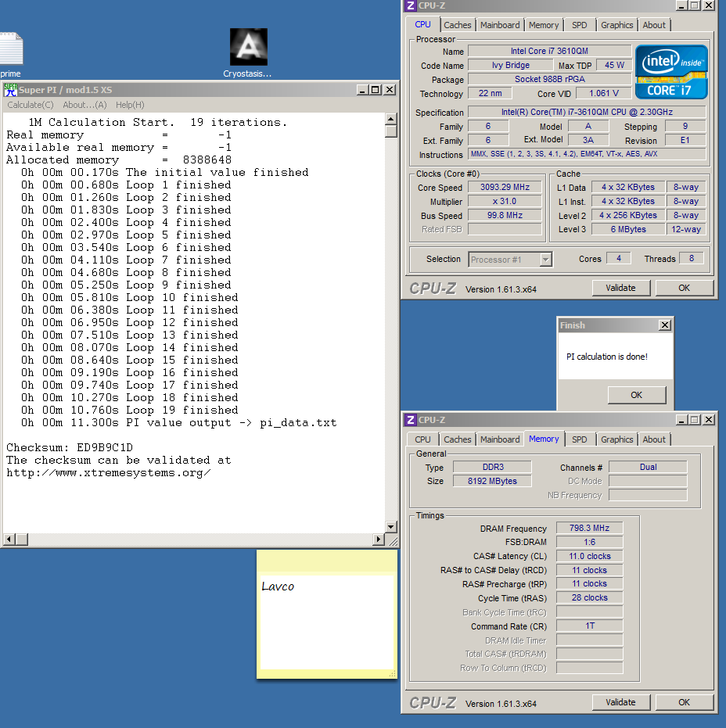
Task: Click the Checksum: ED9B9C1D line
Action: coord(70,447)
